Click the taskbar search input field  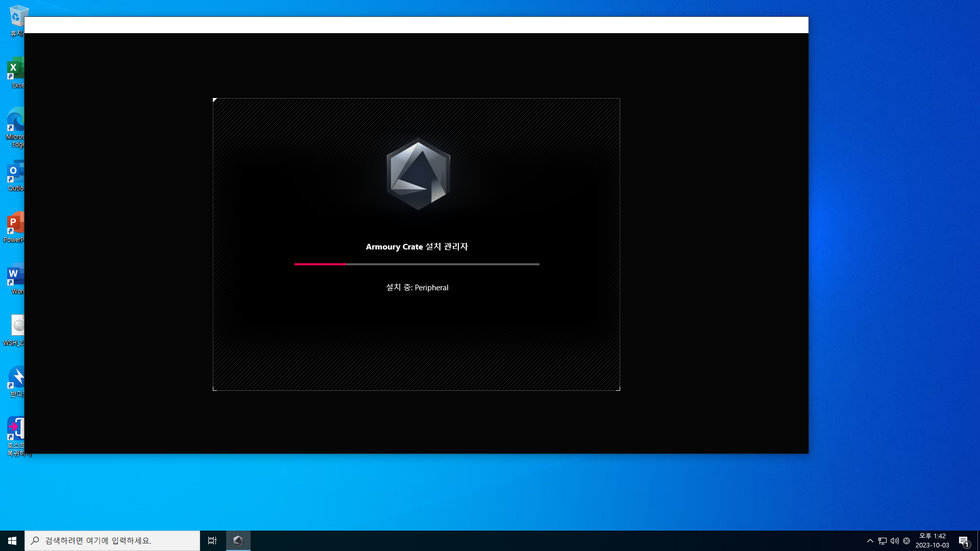[x=112, y=540]
